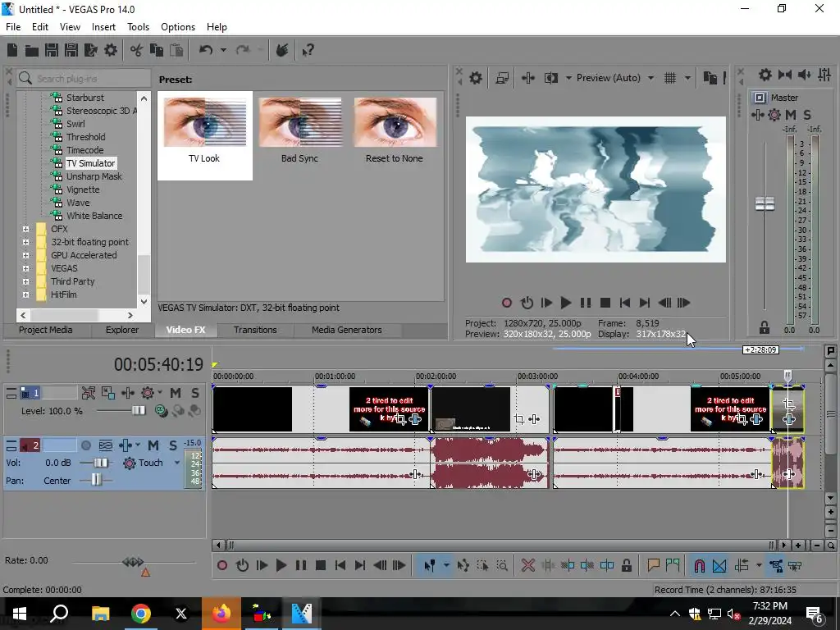
Task: Click the red X delete tool
Action: click(x=528, y=565)
